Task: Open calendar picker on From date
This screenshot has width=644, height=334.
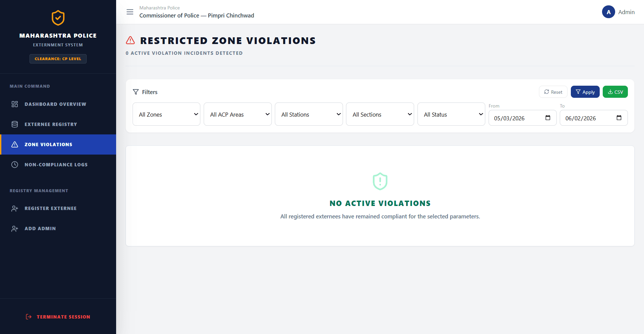Action: [548, 118]
